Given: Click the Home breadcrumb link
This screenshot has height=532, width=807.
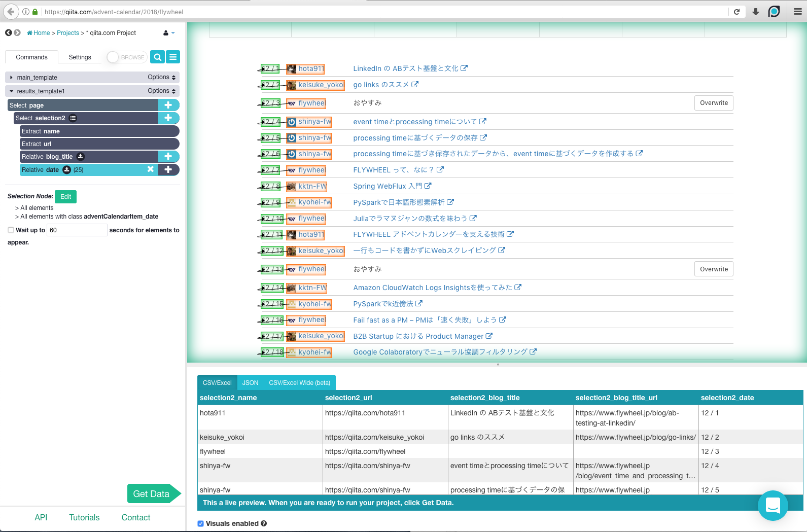Looking at the screenshot, I should coord(39,33).
